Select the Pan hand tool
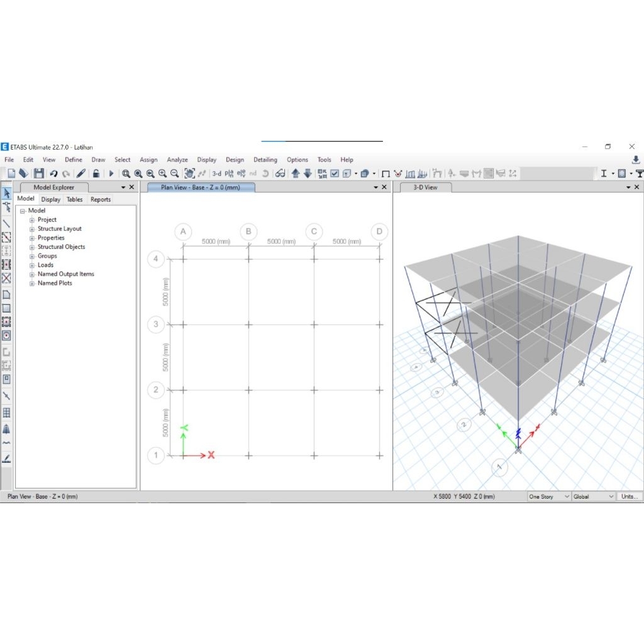 tap(188, 174)
